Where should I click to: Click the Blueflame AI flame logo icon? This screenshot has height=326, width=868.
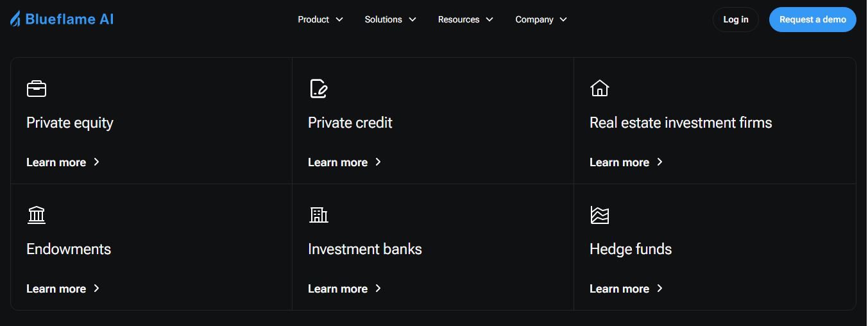[15, 19]
